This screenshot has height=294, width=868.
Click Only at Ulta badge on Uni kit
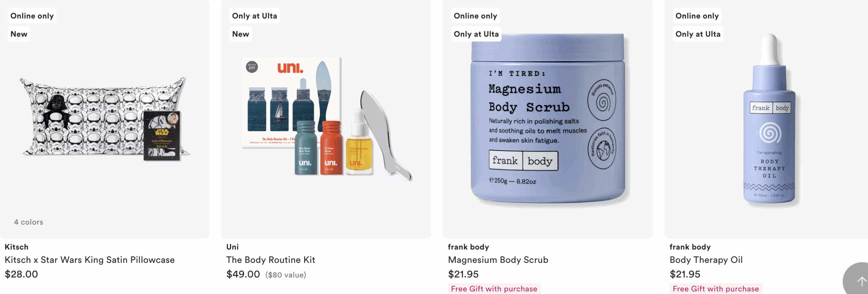tap(255, 16)
